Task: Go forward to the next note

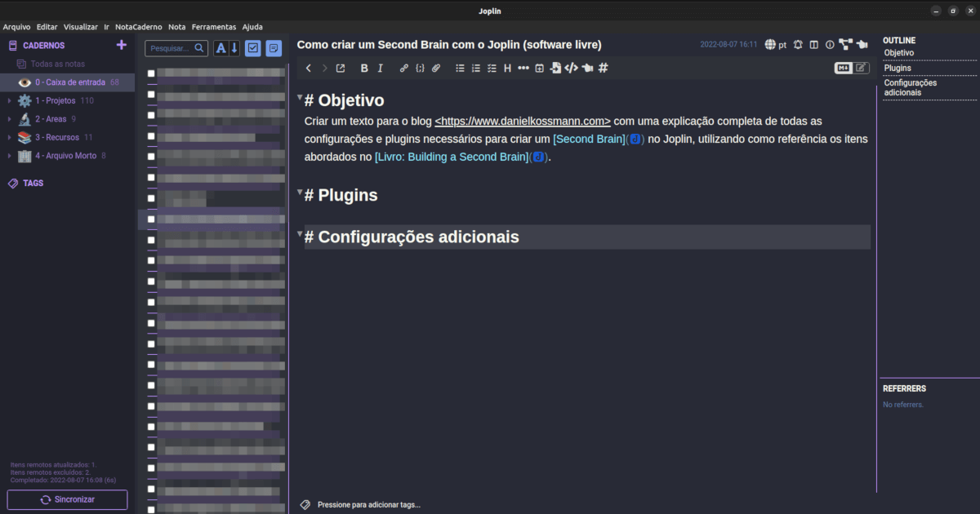Action: (324, 69)
